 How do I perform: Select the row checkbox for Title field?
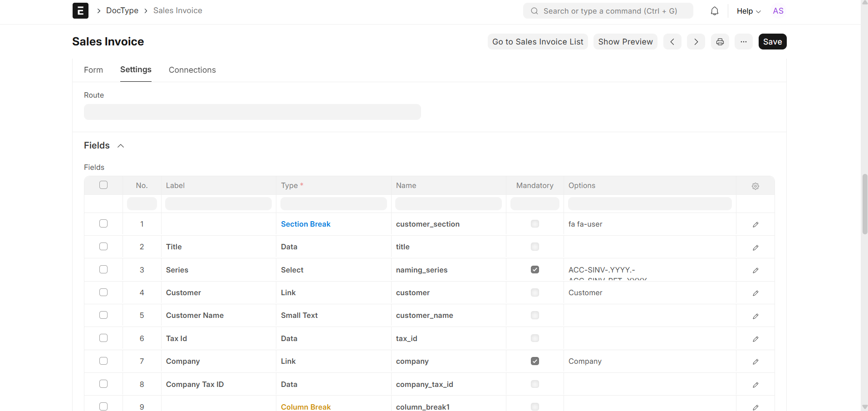pos(103,247)
